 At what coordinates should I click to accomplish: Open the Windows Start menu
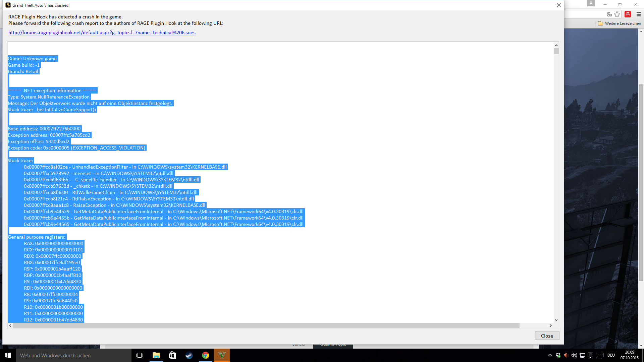coord(8,355)
